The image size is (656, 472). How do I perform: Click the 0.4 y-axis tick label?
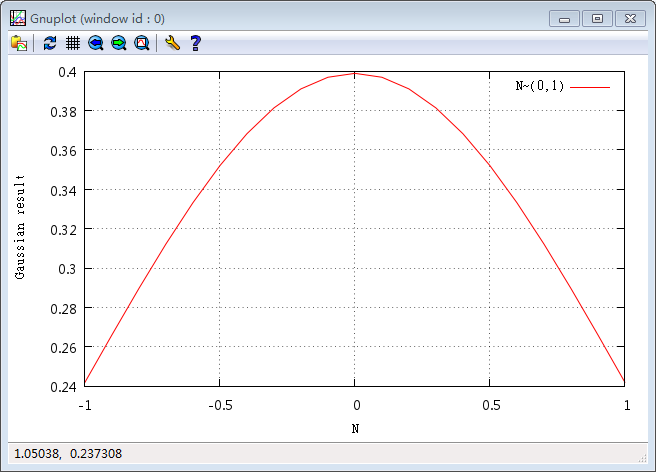[67, 72]
